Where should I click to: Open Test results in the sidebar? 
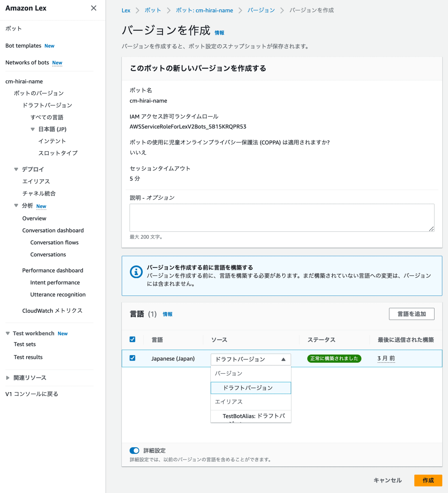click(x=28, y=357)
